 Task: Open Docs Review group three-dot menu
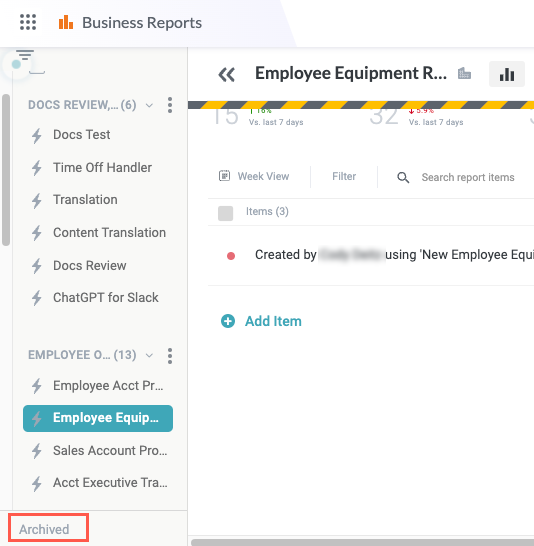170,105
